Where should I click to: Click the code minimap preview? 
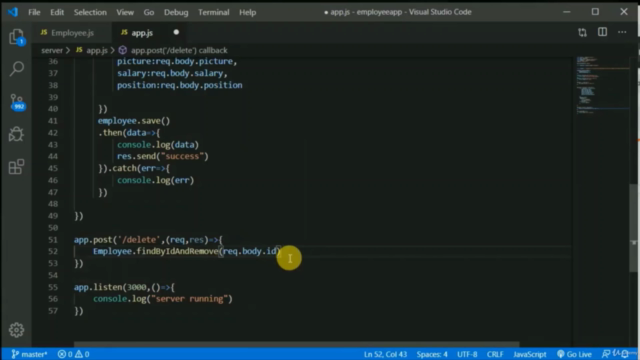pyautogui.click(x=602, y=85)
